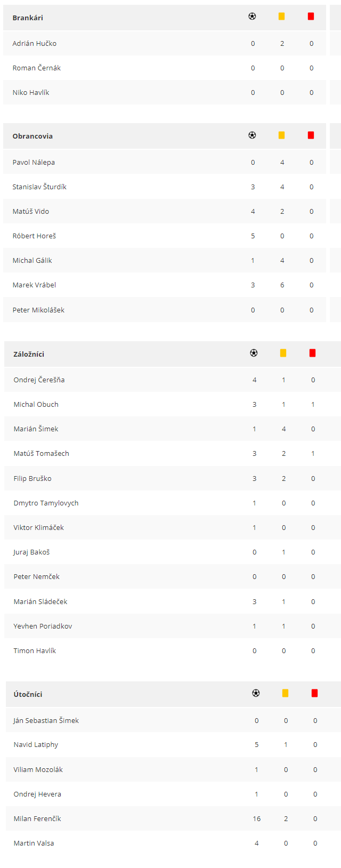Click the Obrancovia section heading
The image size is (341, 868).
[33, 136]
